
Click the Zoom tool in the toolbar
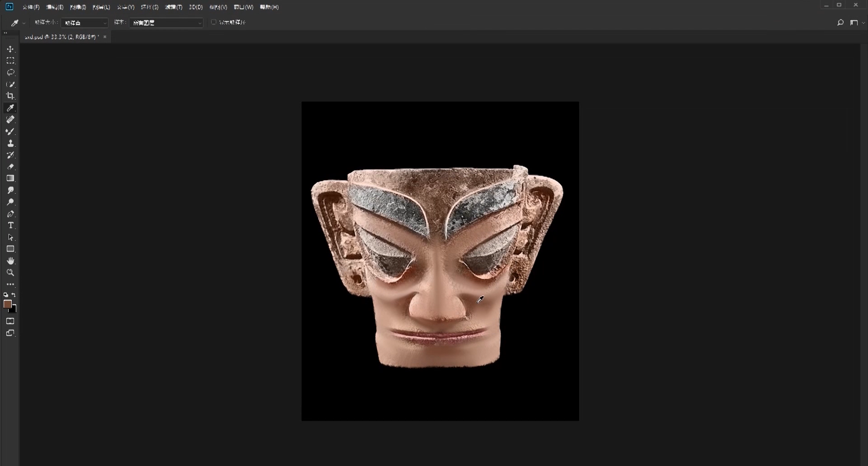10,272
